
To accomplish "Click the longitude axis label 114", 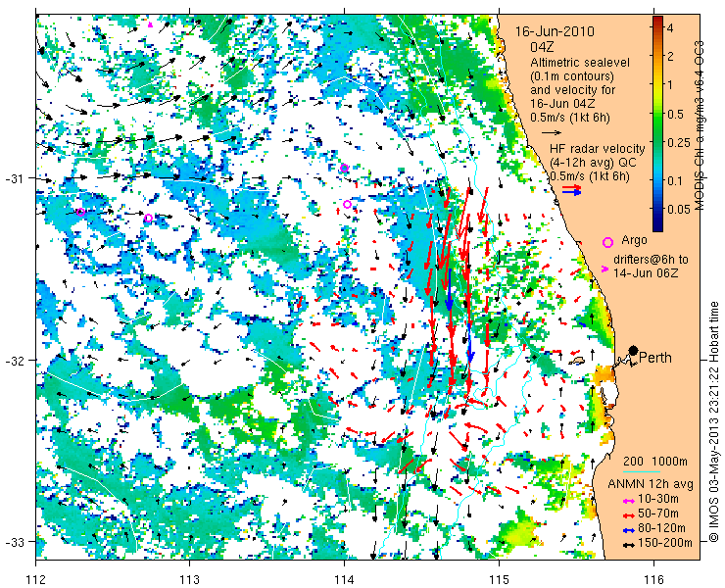I will tap(344, 579).
